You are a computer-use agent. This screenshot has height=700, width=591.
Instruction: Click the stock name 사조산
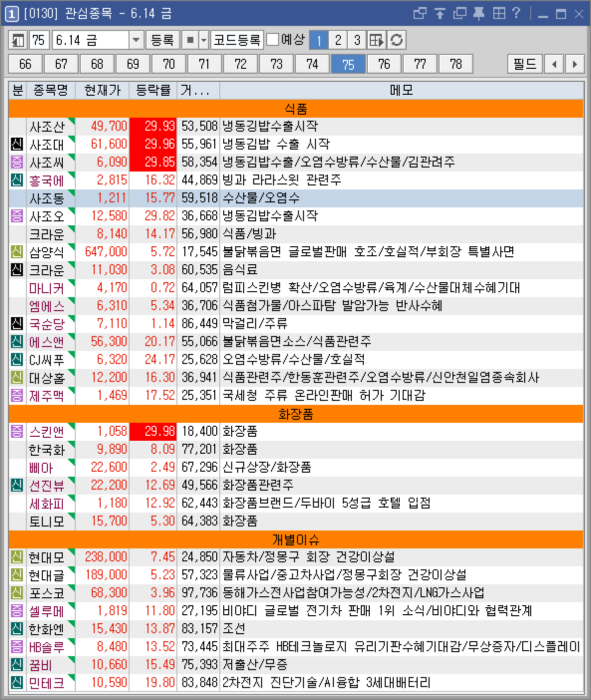47,126
